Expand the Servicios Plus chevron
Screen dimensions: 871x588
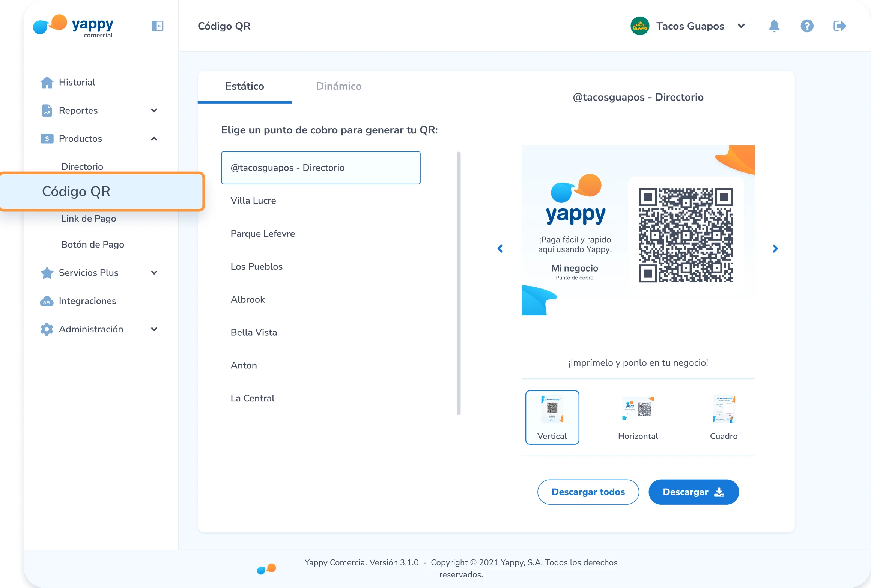click(154, 273)
